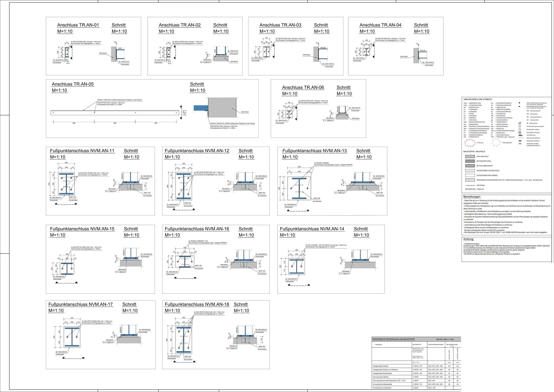Select 'Fußpunktanschluss NVM.AN-16' heading
The width and height of the screenshot is (554, 392).
click(197, 229)
